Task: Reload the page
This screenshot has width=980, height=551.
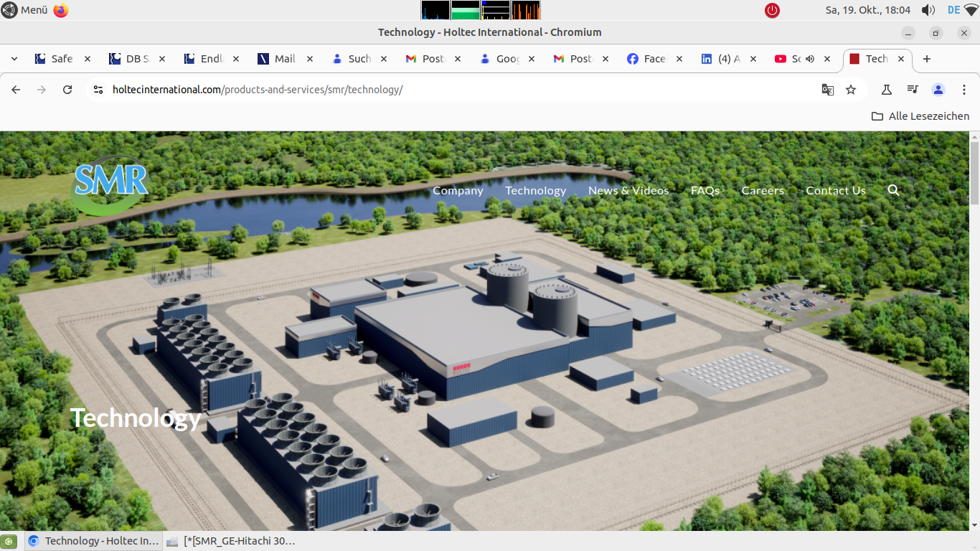Action: tap(67, 90)
